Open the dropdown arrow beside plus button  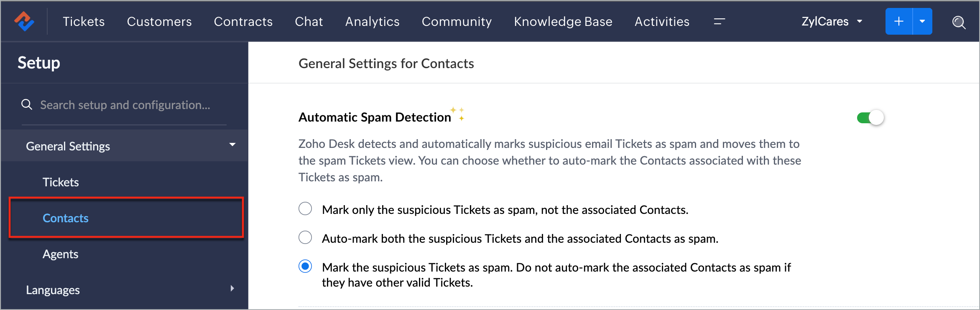click(922, 21)
